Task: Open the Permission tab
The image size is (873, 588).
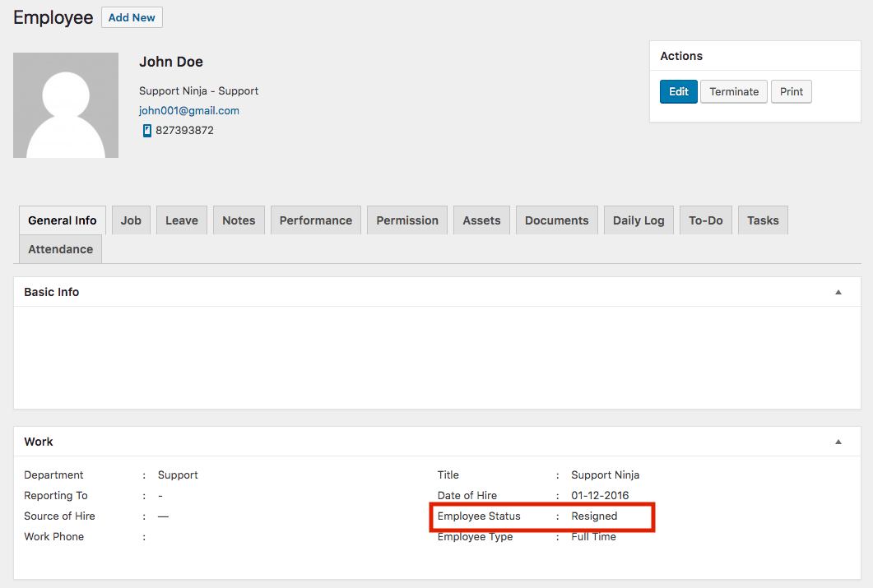Action: [x=406, y=220]
